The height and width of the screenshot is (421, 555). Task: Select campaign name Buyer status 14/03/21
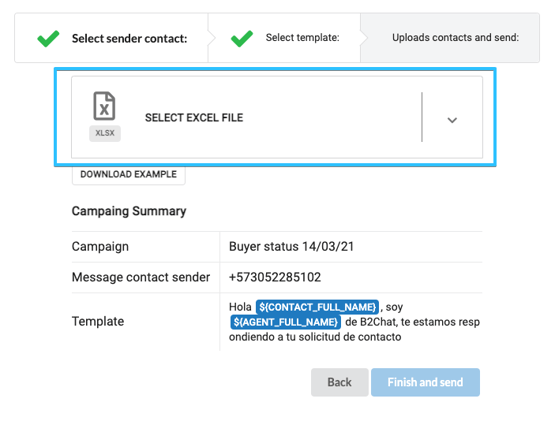click(x=291, y=246)
